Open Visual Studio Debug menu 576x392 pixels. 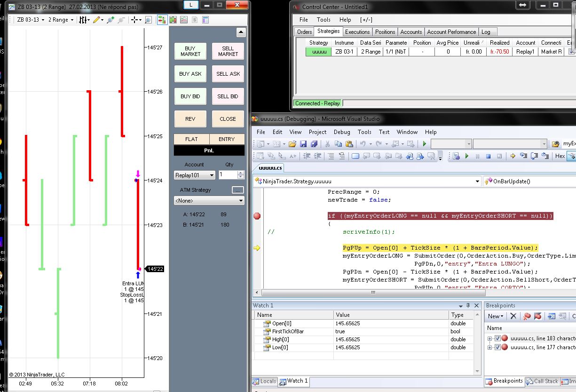[x=342, y=132]
